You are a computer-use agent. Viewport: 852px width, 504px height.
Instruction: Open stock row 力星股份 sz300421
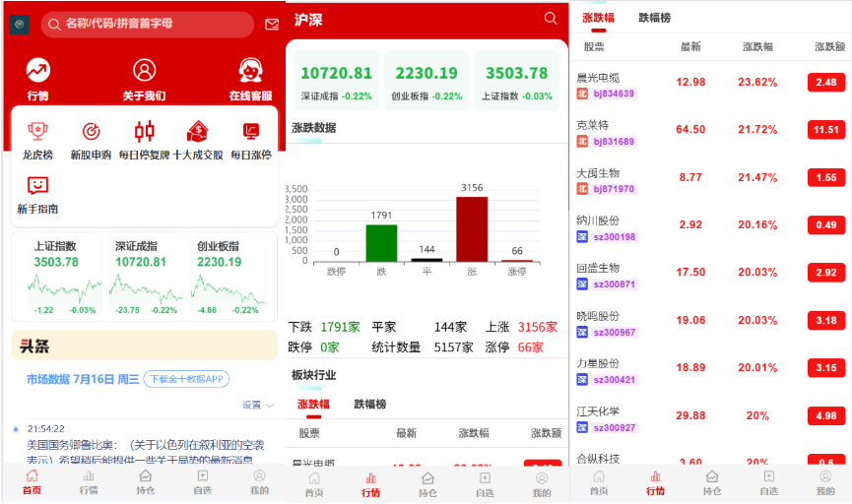pyautogui.click(x=710, y=371)
